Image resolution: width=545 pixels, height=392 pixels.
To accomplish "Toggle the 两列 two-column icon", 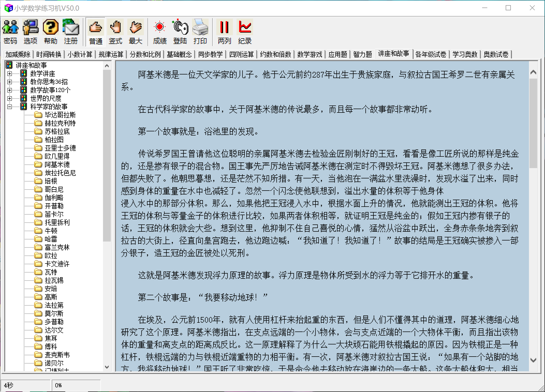I will (x=224, y=32).
